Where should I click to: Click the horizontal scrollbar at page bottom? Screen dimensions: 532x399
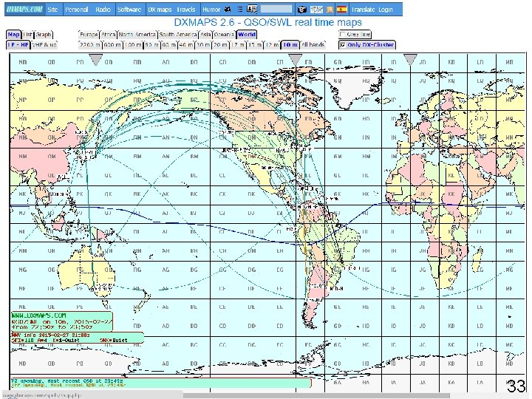click(x=316, y=396)
